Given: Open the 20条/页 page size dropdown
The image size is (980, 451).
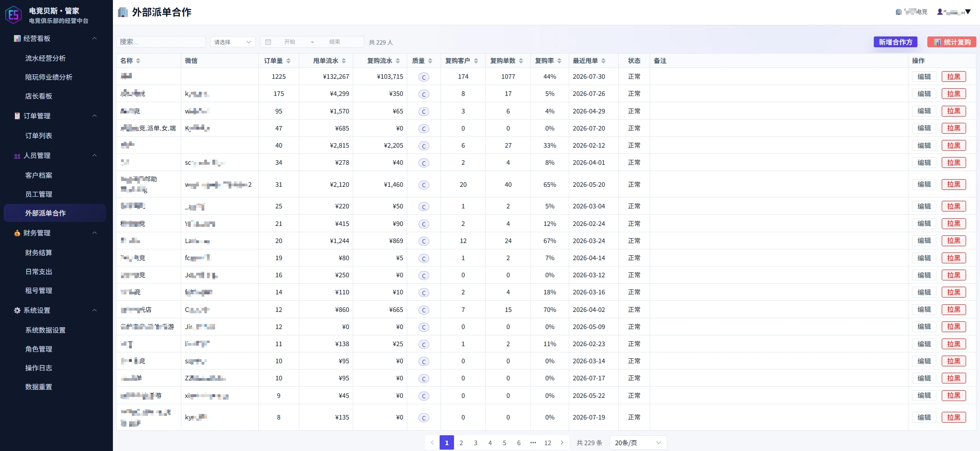Looking at the screenshot, I should tap(638, 443).
